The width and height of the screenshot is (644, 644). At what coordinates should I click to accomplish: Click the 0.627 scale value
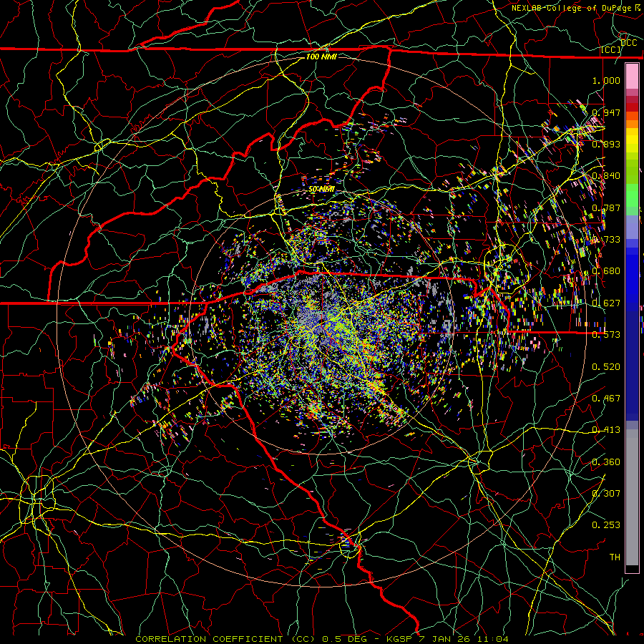coord(606,303)
